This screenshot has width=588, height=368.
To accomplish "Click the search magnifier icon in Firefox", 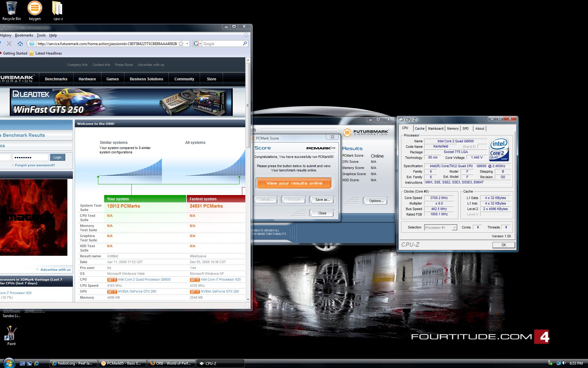I will (x=245, y=44).
